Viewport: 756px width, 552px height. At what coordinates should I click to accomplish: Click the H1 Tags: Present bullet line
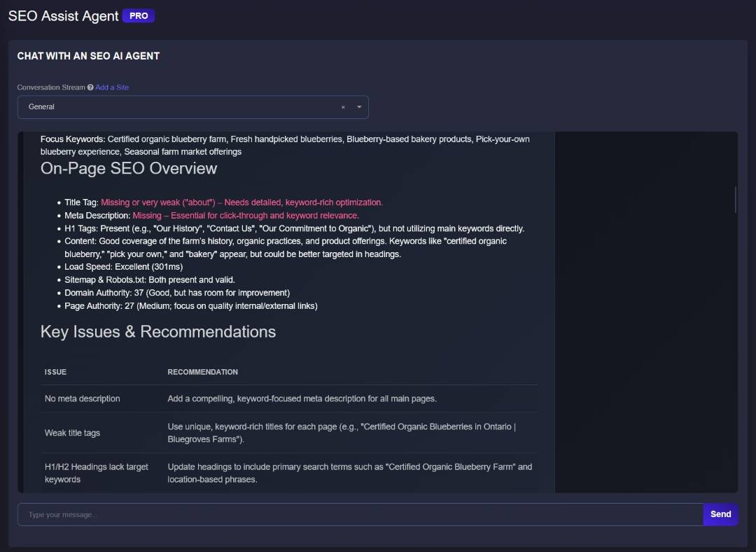pyautogui.click(x=294, y=228)
